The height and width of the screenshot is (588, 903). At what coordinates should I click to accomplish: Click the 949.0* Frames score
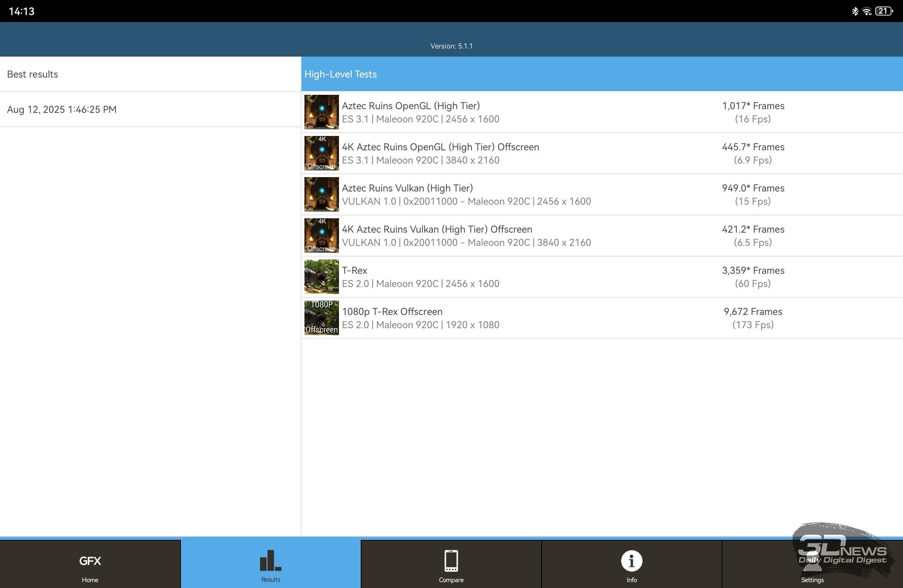pos(753,188)
